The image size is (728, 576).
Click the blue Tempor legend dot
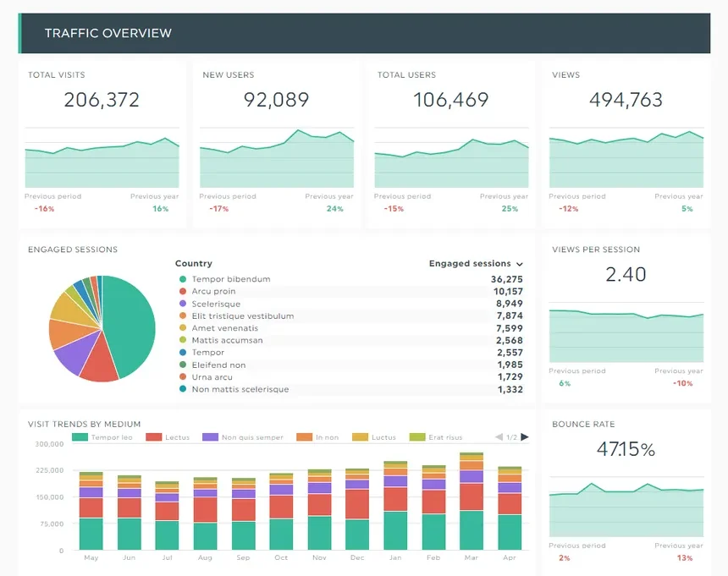pos(182,353)
